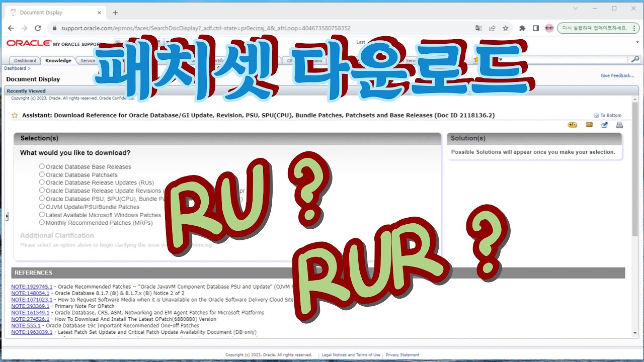Email the document via envelope icon
Viewport: 644px width, 362px height.
[589, 125]
